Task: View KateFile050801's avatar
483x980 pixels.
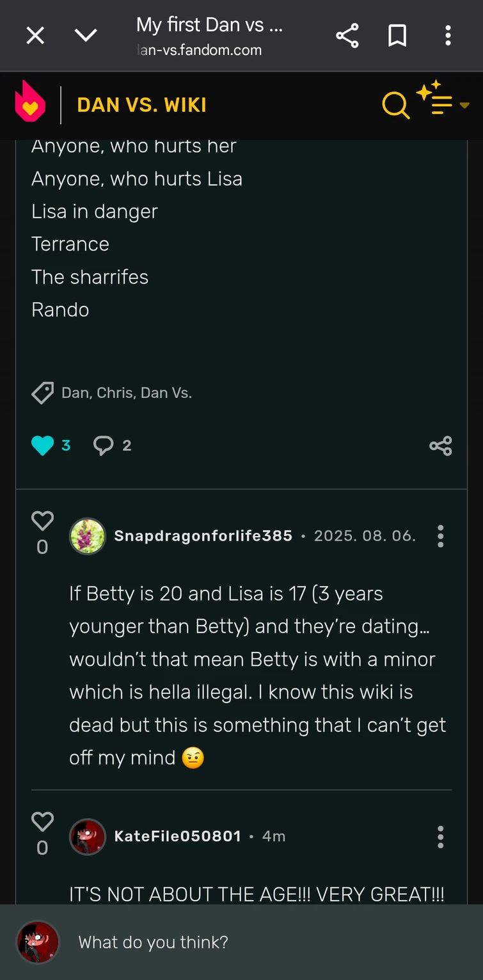Action: (x=87, y=837)
